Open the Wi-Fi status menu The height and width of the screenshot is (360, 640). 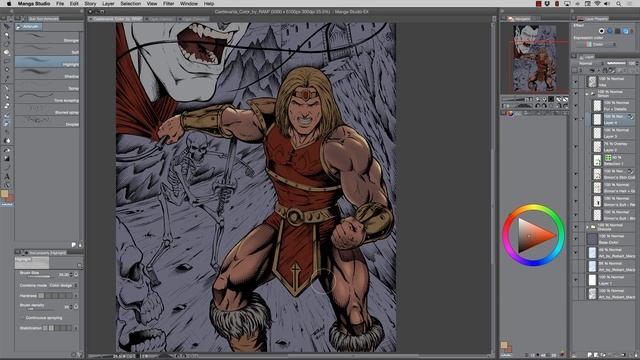click(597, 4)
